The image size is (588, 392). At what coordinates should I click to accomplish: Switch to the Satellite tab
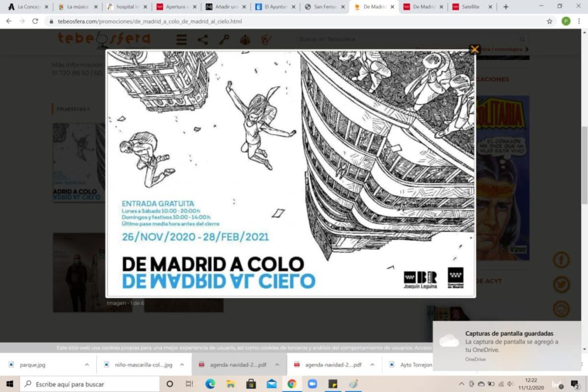[472, 7]
